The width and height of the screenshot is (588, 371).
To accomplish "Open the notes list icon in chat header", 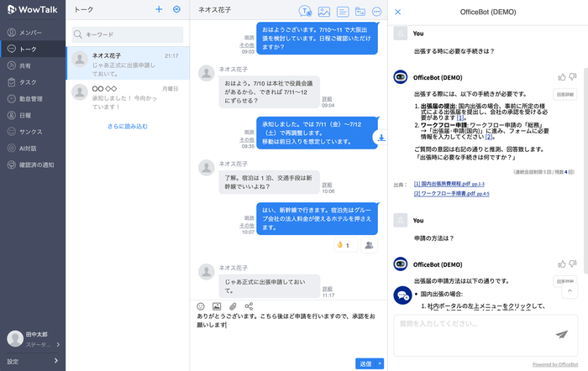I will coord(343,12).
